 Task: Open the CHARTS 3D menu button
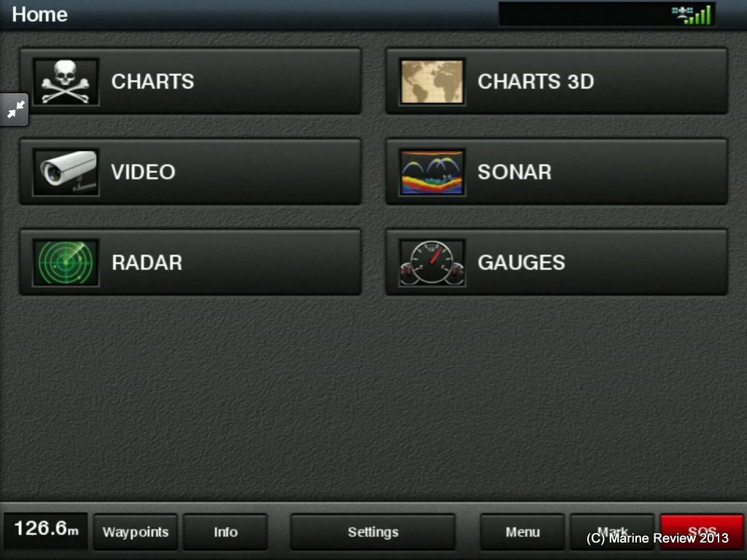(x=557, y=82)
